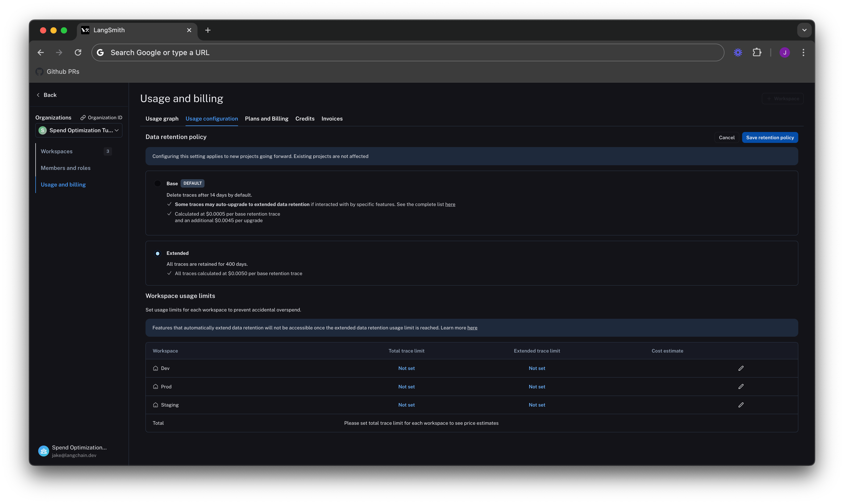Image resolution: width=844 pixels, height=504 pixels.
Task: Click the Dev total trace limit value
Action: (407, 368)
